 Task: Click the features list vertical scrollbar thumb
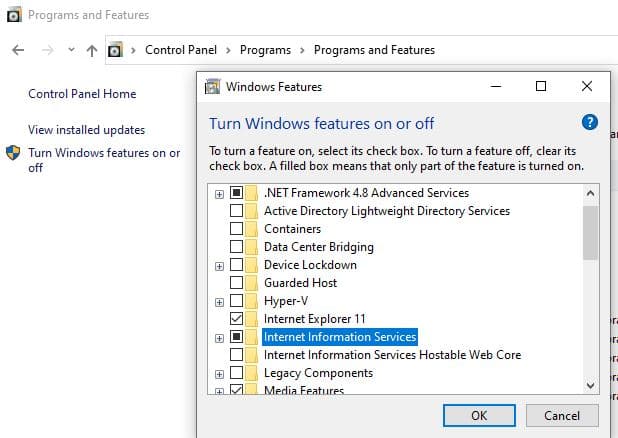pos(589,232)
